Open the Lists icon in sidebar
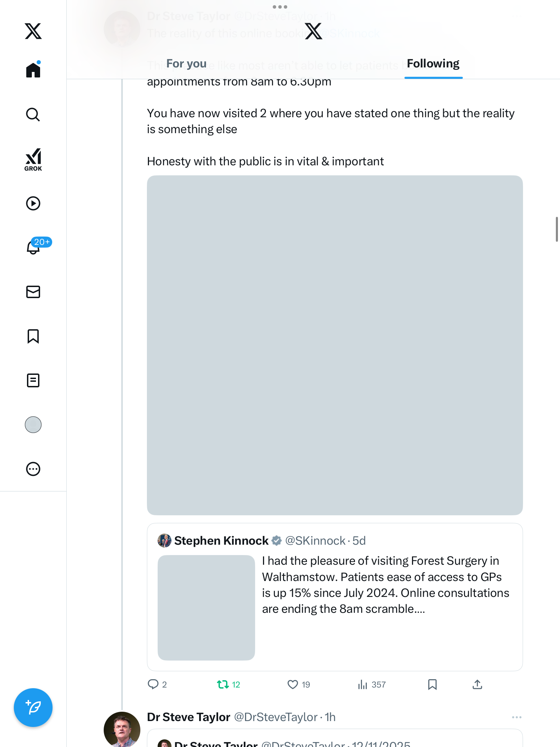 (x=33, y=380)
